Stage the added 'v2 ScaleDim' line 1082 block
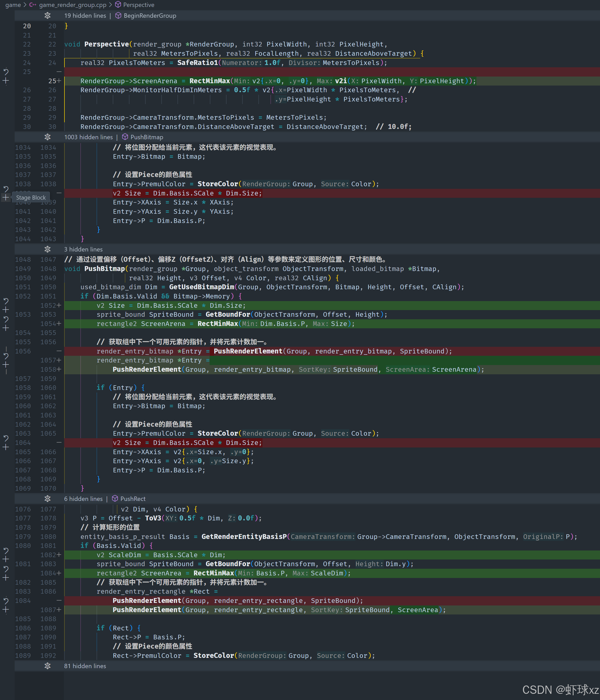 (x=6, y=559)
